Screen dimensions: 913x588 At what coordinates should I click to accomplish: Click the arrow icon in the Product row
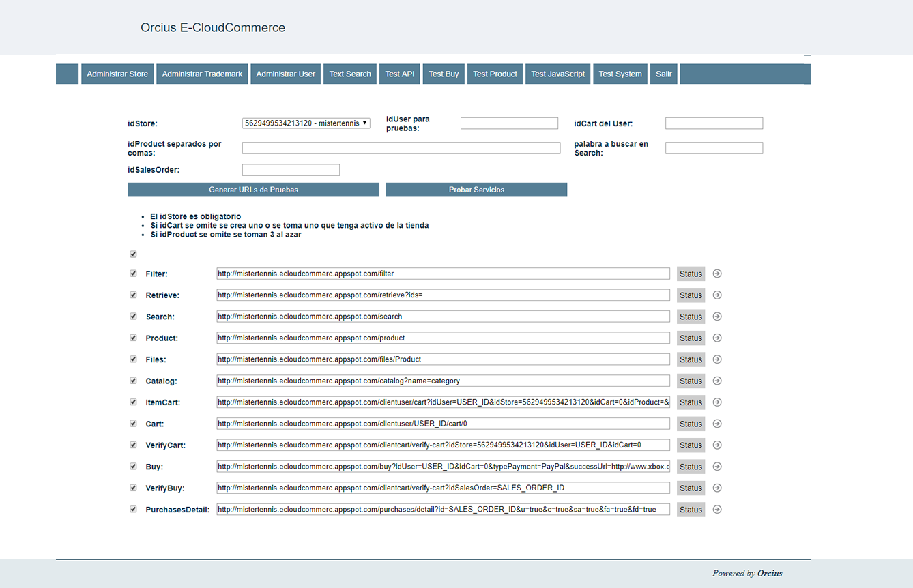[717, 338]
